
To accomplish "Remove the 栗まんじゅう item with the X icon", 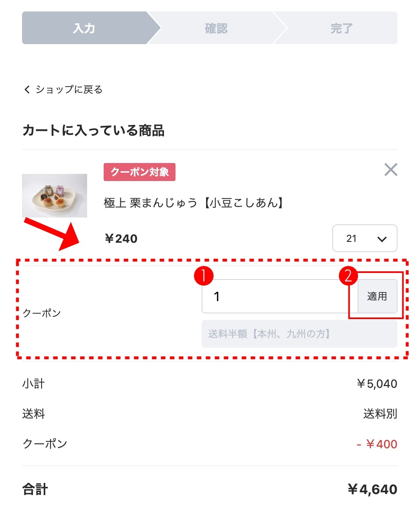I will tap(391, 170).
